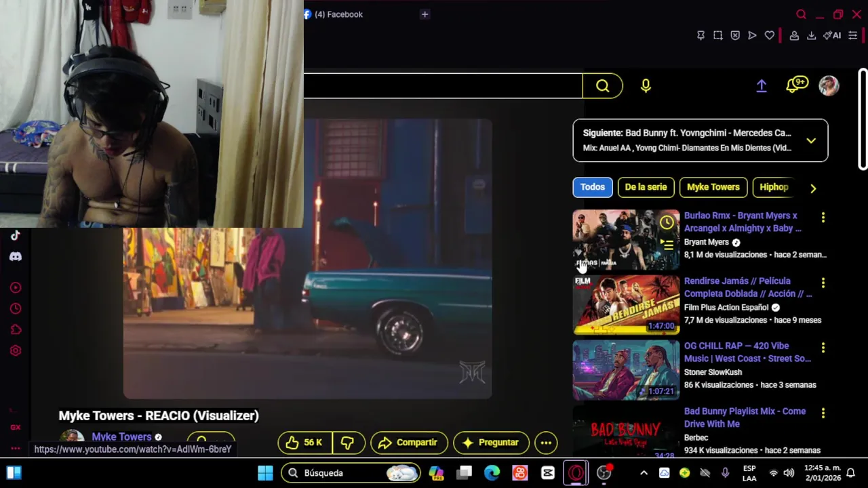Open the Facebook browser tab
The height and width of the screenshot is (488, 868).
tap(333, 14)
